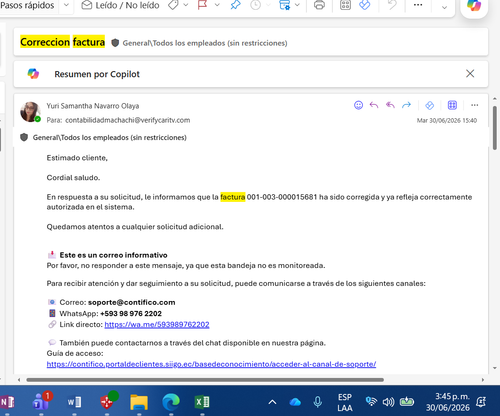Open the apps grid icon in toolbar
The width and height of the screenshot is (500, 416).
[345, 5]
